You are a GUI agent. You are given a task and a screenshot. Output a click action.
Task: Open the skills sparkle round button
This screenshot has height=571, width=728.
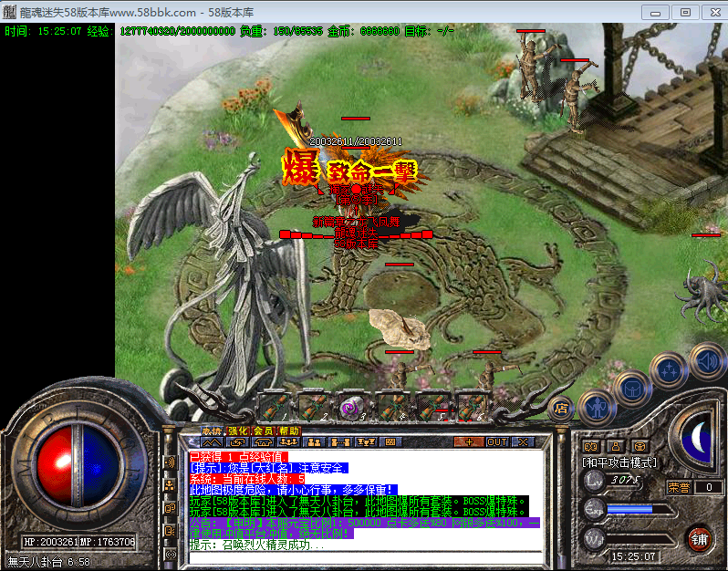point(671,370)
